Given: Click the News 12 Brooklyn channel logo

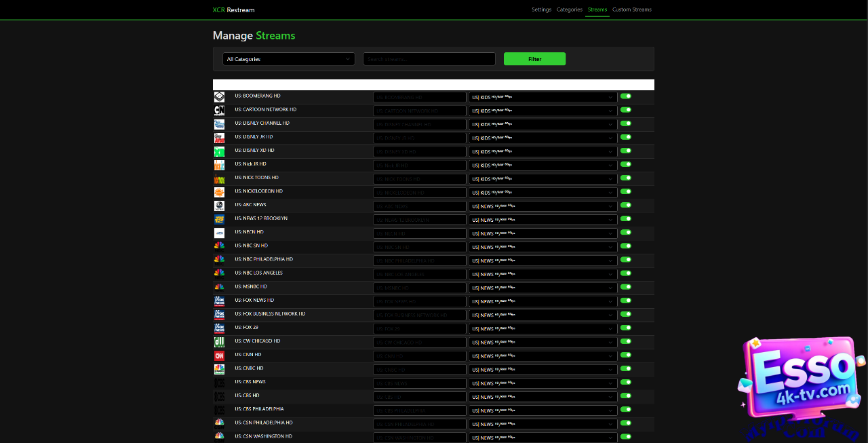Looking at the screenshot, I should pyautogui.click(x=219, y=219).
